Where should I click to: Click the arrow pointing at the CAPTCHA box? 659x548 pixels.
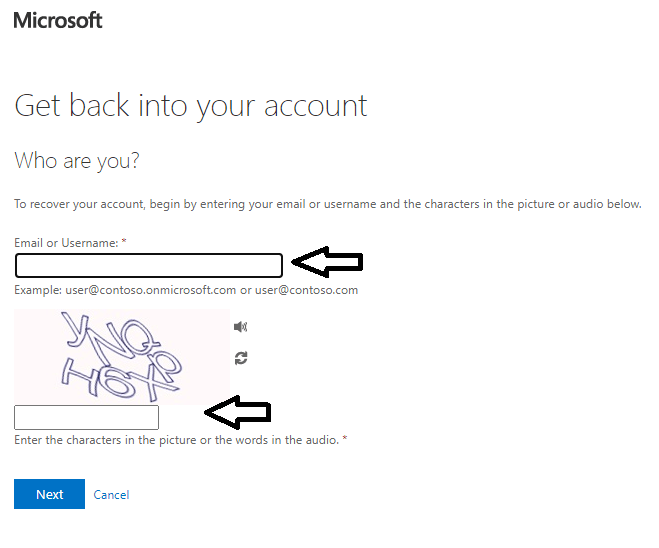(x=237, y=412)
